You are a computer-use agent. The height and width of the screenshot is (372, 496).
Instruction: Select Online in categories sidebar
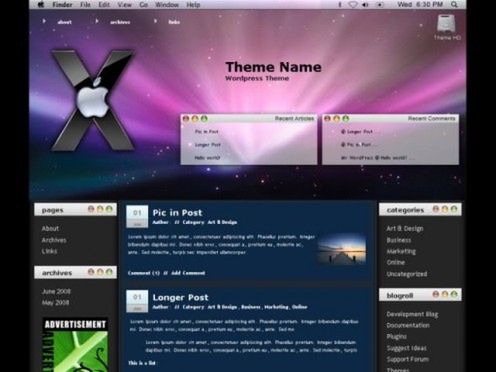(396, 262)
